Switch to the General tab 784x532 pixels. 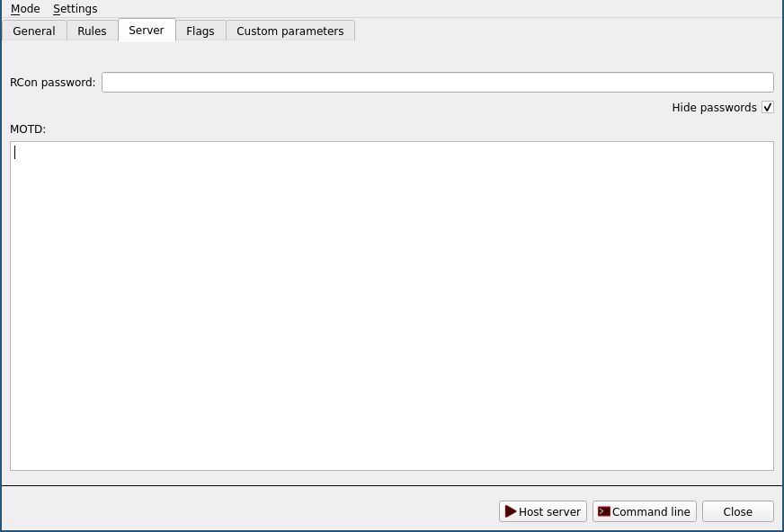(x=34, y=31)
